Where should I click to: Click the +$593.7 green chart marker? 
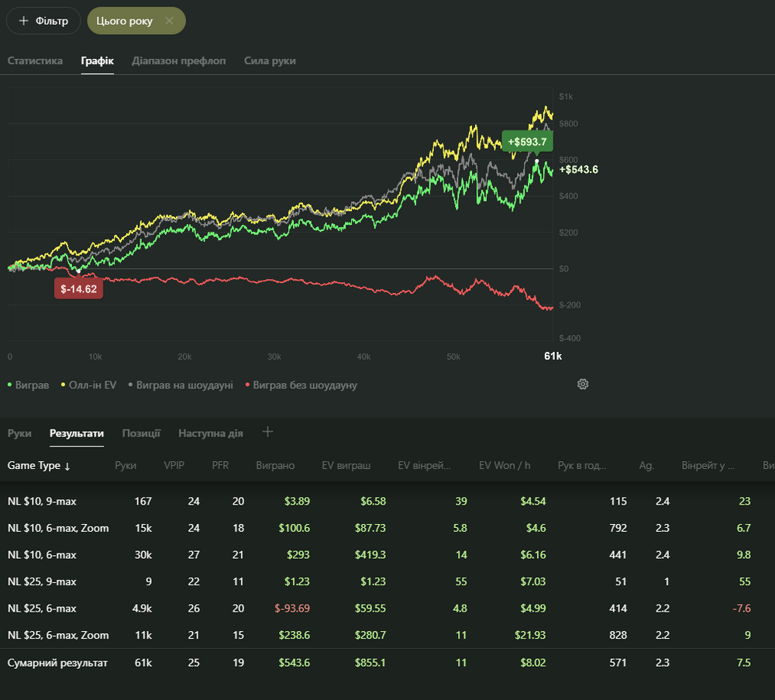coord(527,142)
